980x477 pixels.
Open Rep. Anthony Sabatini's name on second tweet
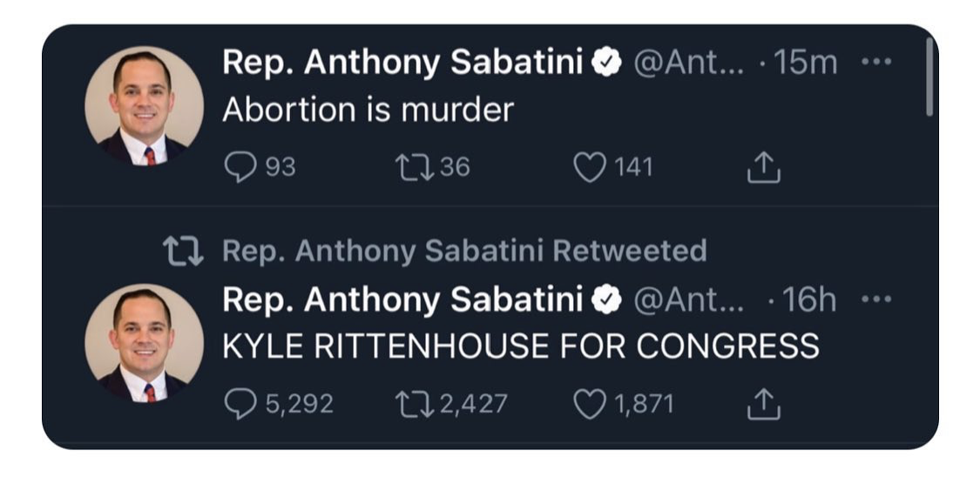[x=402, y=300]
